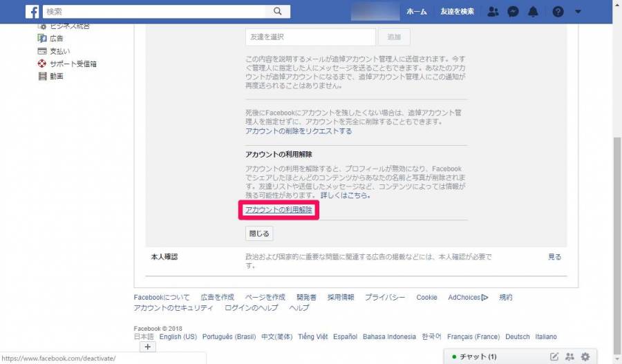The image size is (622, 364).
Task: Click the アカウントの利用解除 link
Action: pos(279,210)
